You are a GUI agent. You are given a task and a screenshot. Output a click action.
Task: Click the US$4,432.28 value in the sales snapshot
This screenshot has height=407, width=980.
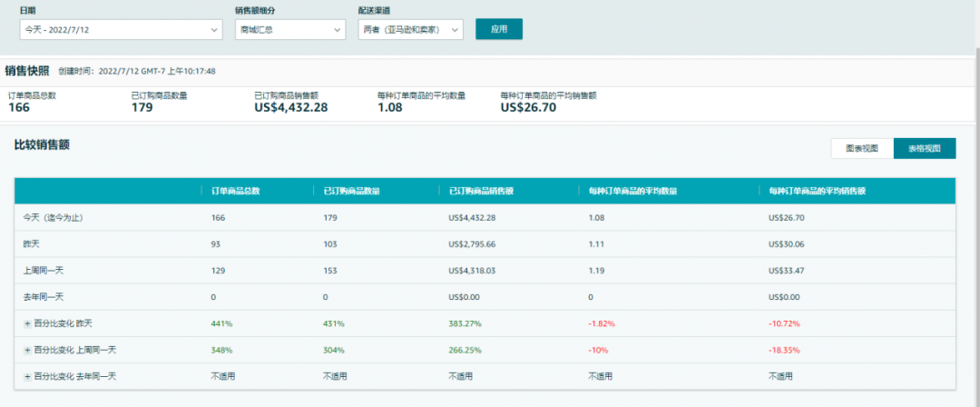tap(290, 107)
